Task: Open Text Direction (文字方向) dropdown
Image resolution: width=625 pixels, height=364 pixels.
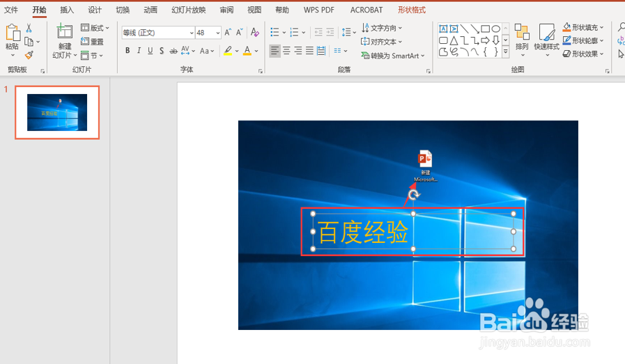Action: (x=382, y=28)
